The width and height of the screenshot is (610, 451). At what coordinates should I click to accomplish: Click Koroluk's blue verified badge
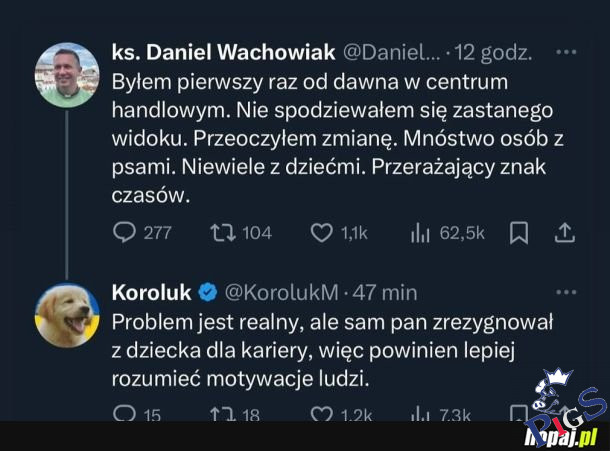pos(208,293)
